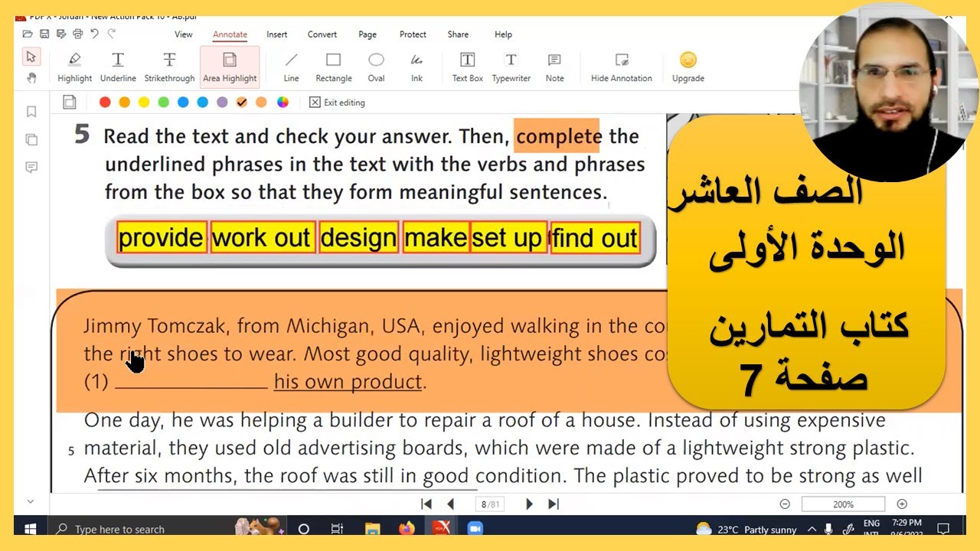Viewport: 980px width, 551px height.
Task: Click the Upgrade button
Action: pos(688,67)
